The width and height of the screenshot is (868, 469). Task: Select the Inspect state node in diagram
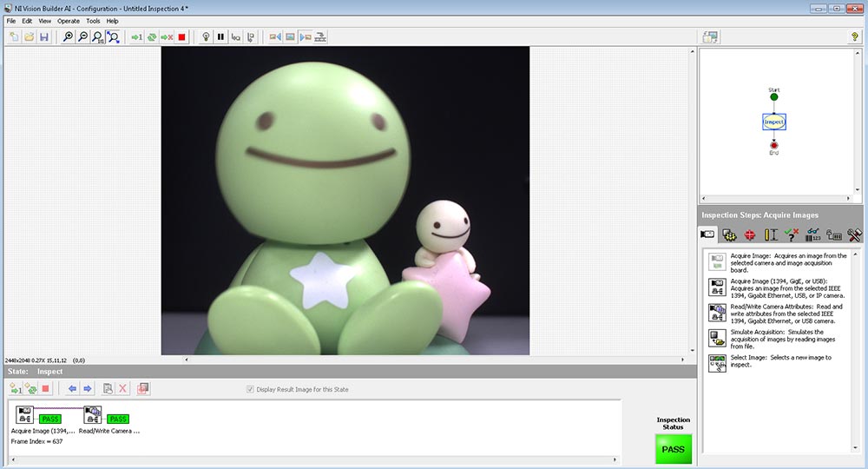[x=774, y=122]
